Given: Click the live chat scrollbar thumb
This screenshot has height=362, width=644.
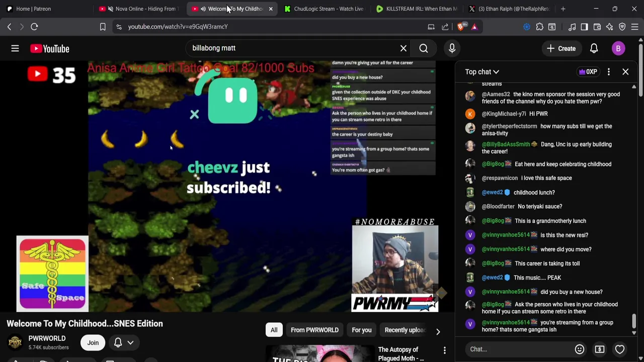Looking at the screenshot, I should click(634, 320).
